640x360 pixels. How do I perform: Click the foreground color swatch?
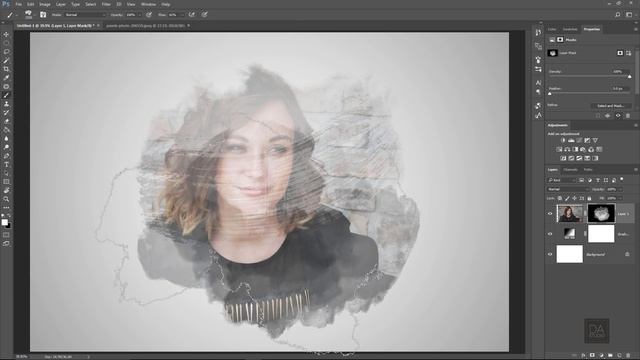tap(4, 222)
